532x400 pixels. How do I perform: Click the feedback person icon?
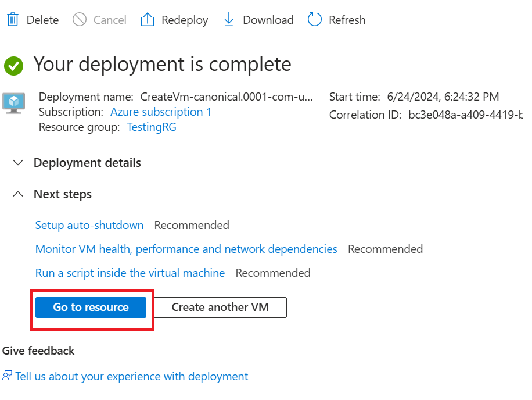(x=7, y=376)
